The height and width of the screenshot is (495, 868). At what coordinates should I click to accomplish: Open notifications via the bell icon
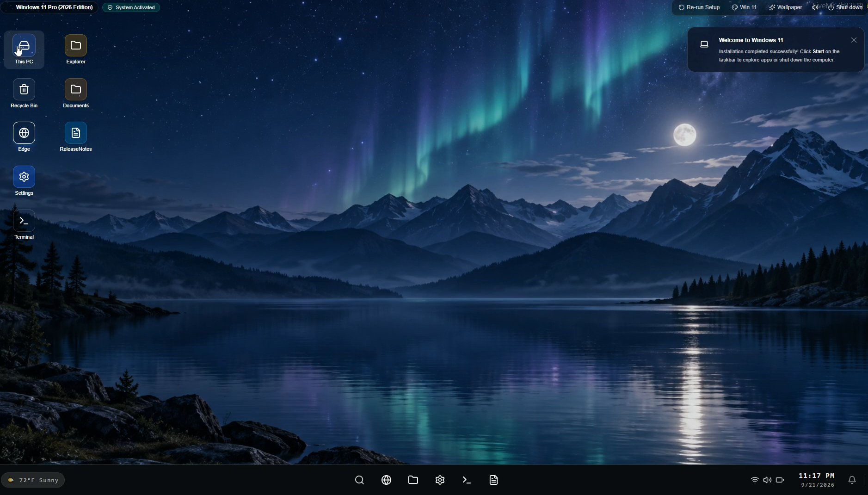point(852,480)
